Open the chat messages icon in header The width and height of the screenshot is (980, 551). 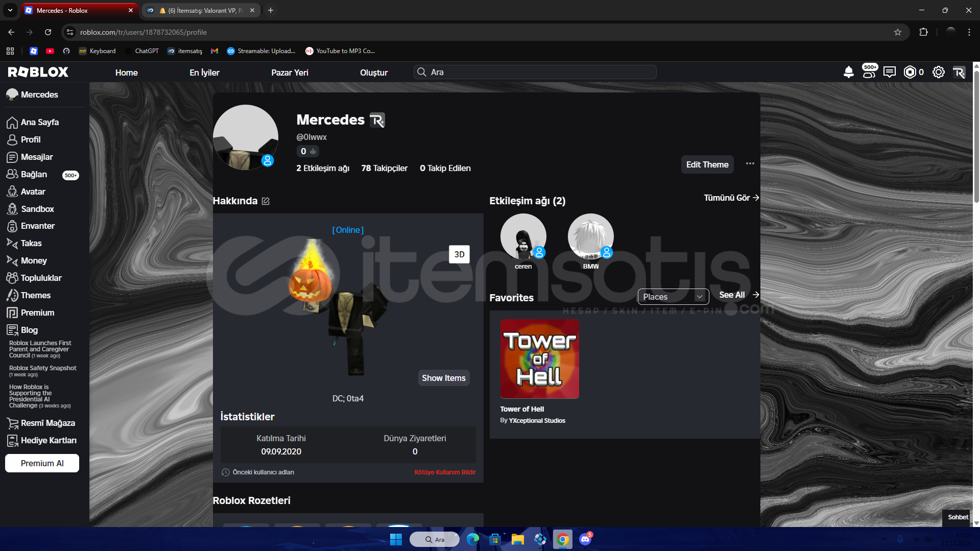click(x=889, y=72)
